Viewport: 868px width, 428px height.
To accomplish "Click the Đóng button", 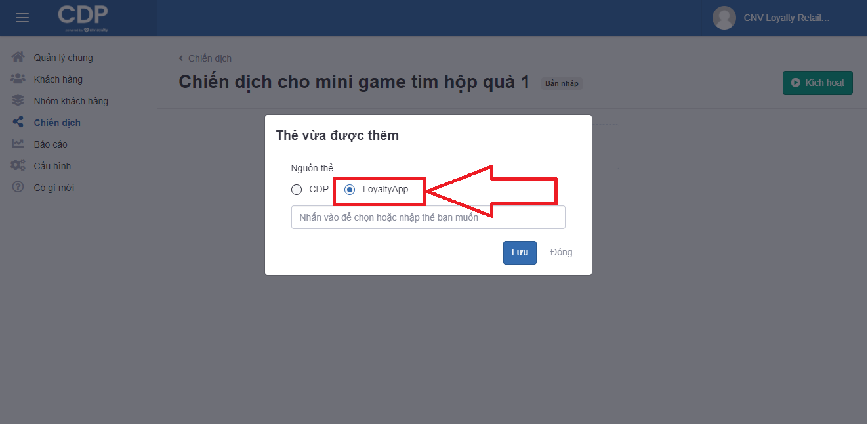I will point(561,253).
